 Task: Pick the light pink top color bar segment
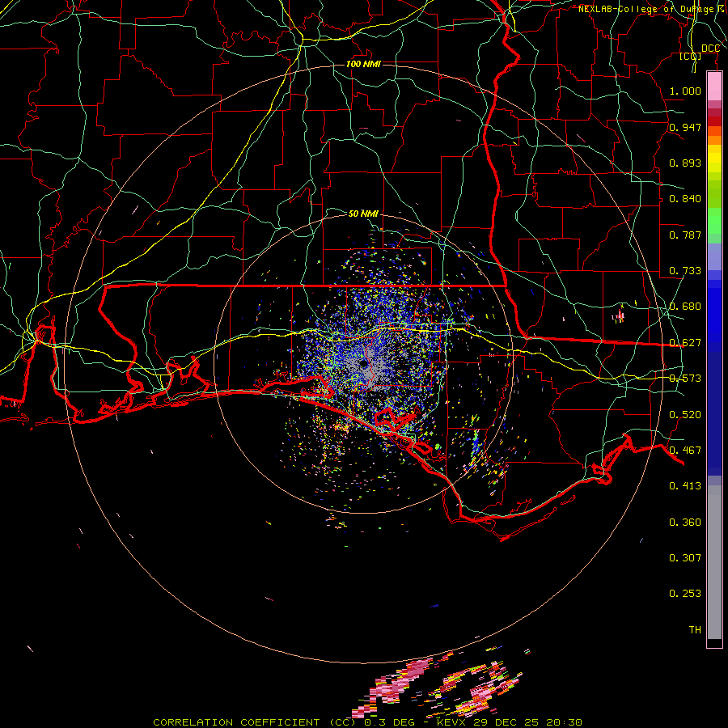click(714, 87)
